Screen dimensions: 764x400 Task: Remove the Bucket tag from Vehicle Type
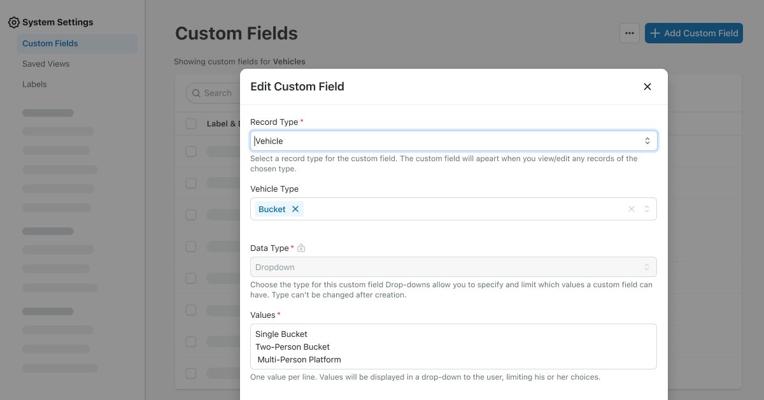(x=295, y=209)
